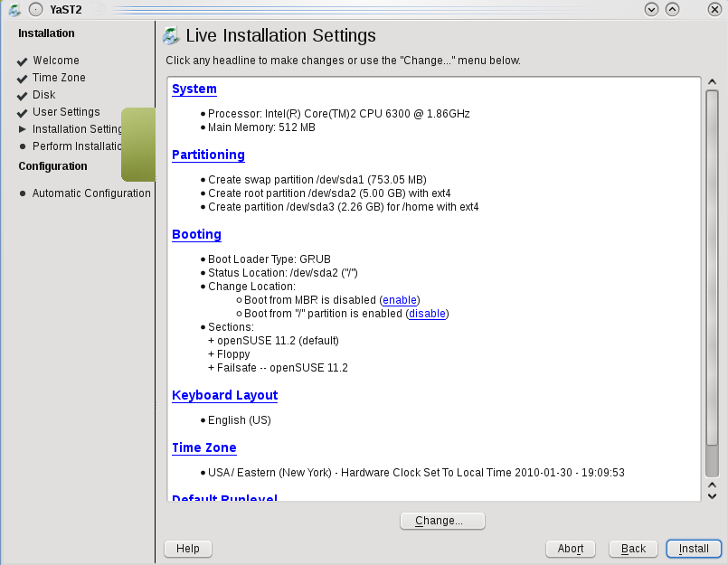Click the checkmark next to Welcome step
Screen dimensions: 728x565
22,61
